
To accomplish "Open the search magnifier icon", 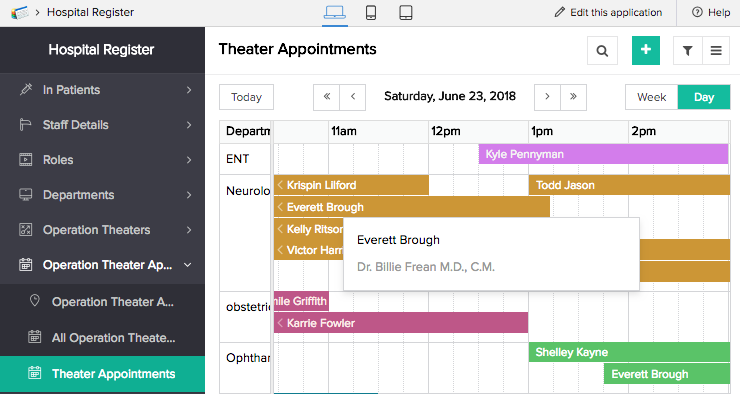I will pos(602,50).
